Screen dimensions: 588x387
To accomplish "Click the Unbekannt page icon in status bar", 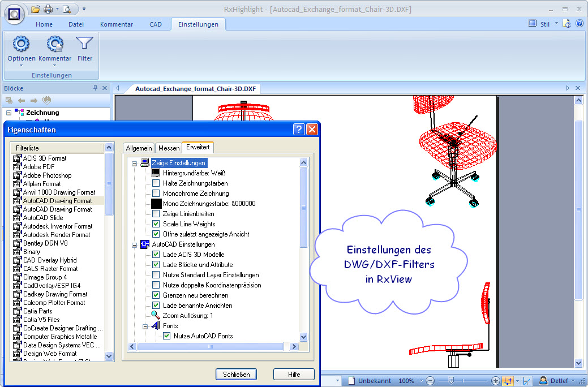I will (x=351, y=381).
